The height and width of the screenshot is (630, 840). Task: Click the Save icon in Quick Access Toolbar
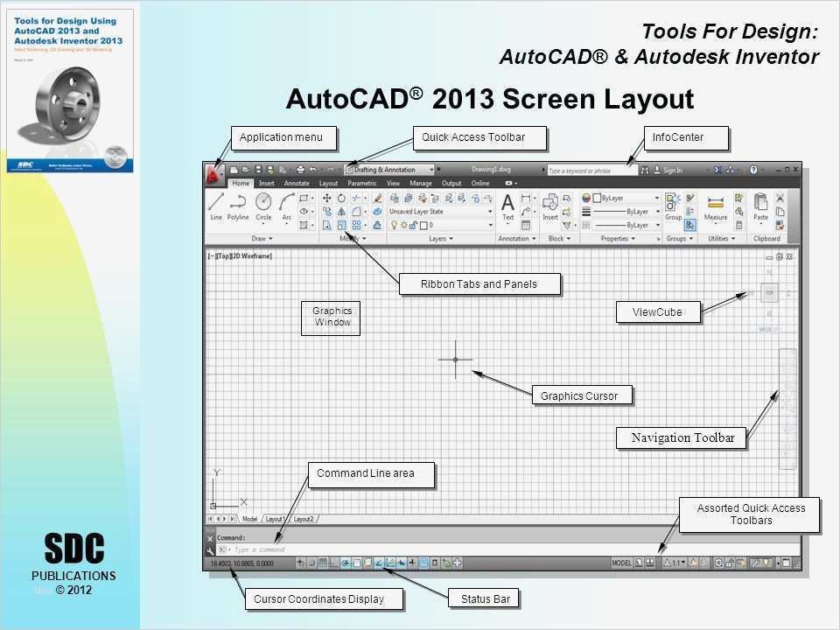click(x=257, y=170)
